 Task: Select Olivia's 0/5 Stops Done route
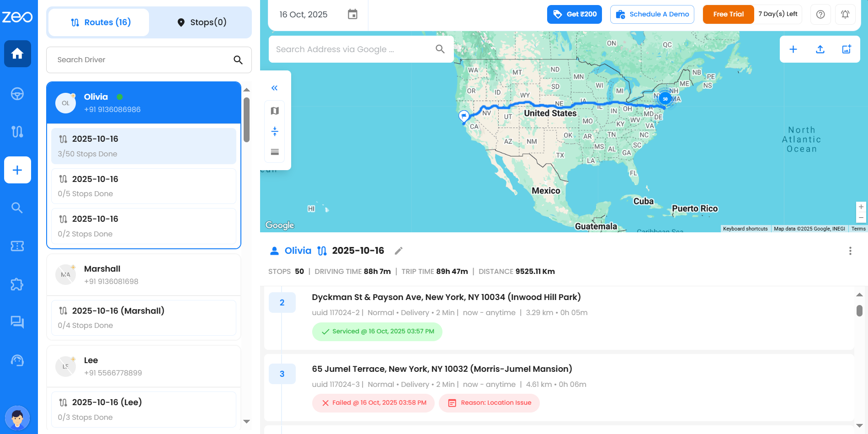click(144, 186)
